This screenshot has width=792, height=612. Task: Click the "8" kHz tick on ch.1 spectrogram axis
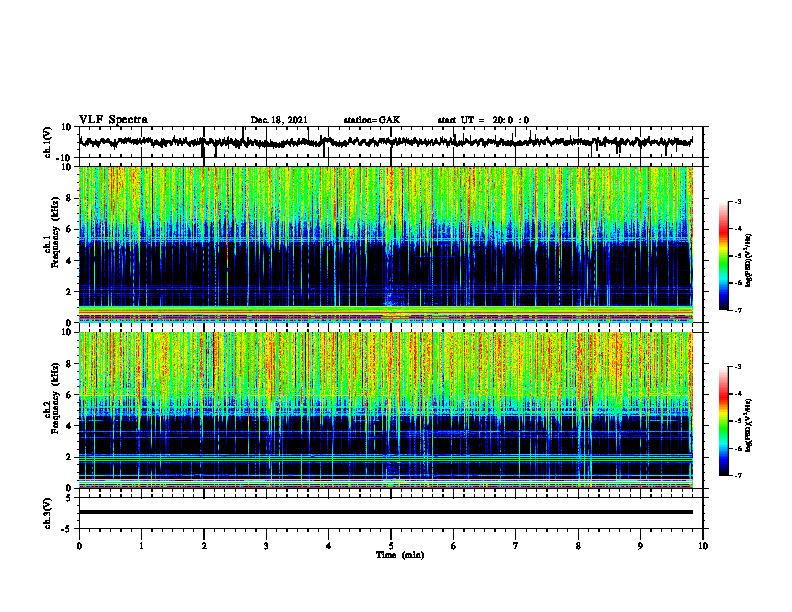pyautogui.click(x=70, y=198)
